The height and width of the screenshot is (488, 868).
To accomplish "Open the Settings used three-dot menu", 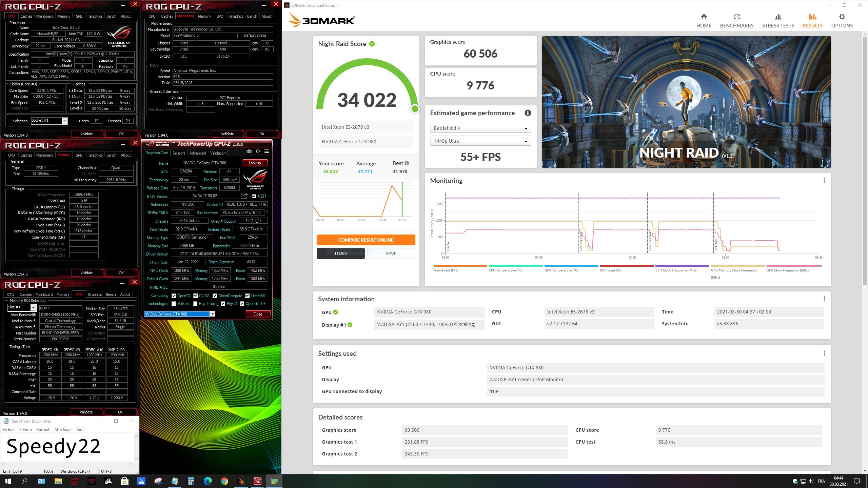I will coord(824,353).
